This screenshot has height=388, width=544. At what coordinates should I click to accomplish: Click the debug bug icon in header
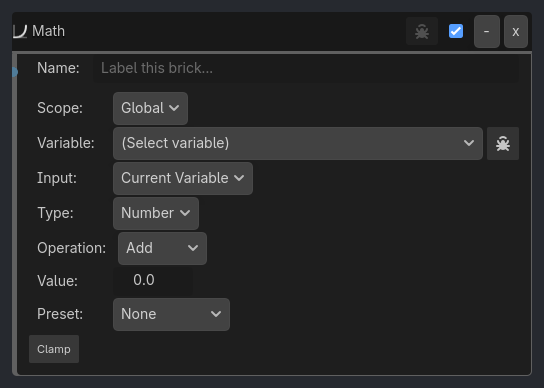[x=422, y=31]
